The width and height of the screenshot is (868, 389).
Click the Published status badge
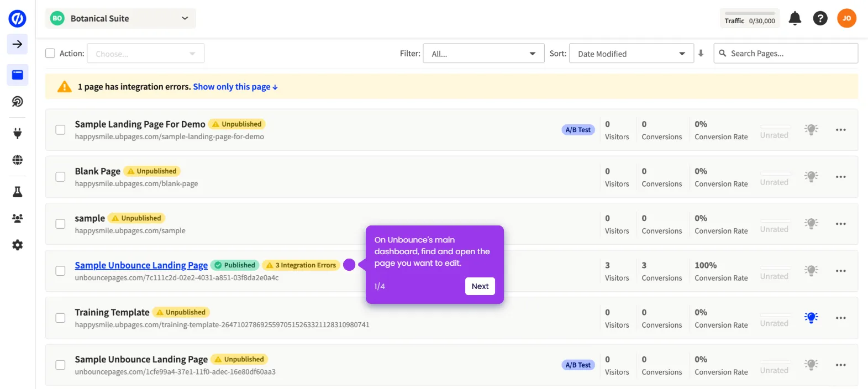(235, 265)
